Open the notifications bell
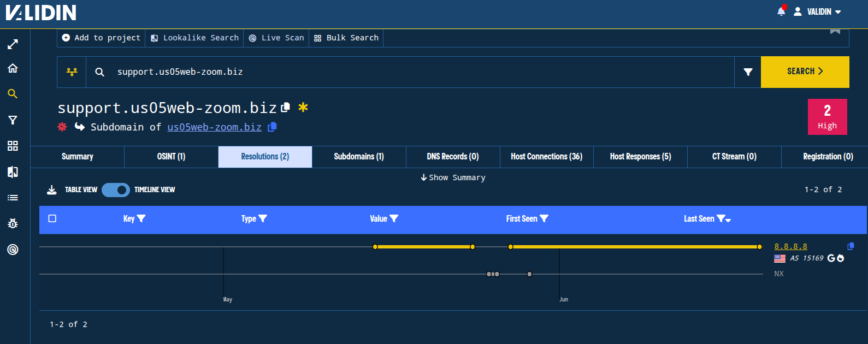The image size is (868, 344). (781, 11)
